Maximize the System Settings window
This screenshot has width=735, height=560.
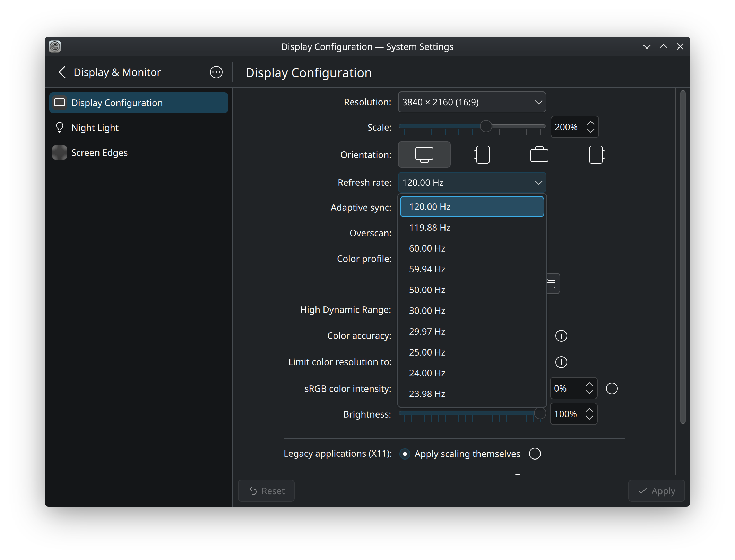click(663, 46)
